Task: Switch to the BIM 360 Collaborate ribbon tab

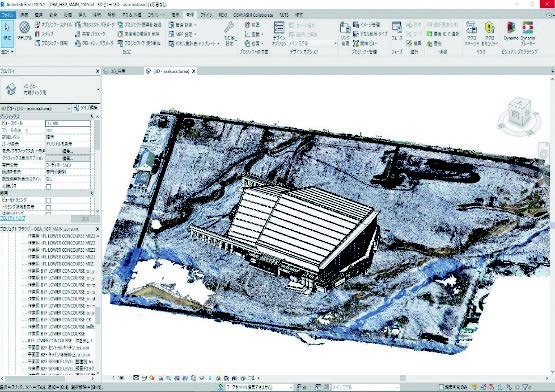Action: tap(253, 15)
